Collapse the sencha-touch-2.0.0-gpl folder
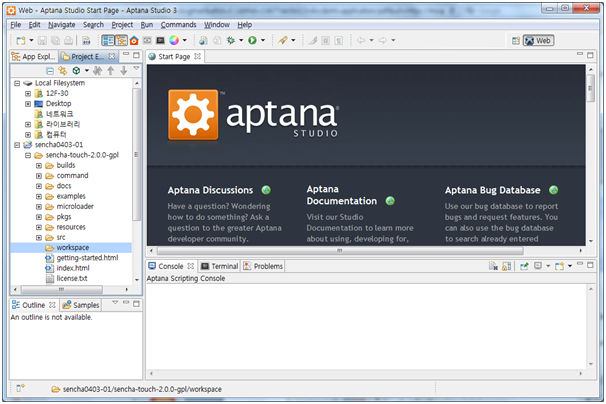 point(28,155)
